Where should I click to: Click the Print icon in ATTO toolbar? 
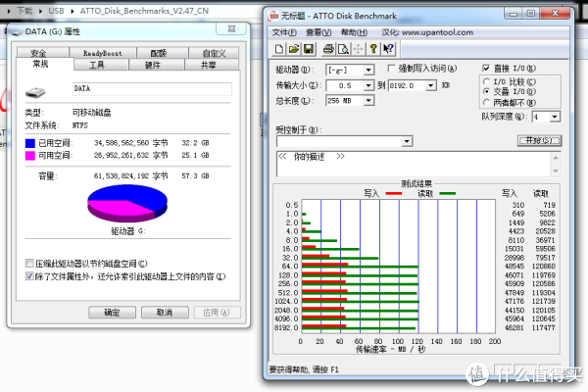click(328, 49)
